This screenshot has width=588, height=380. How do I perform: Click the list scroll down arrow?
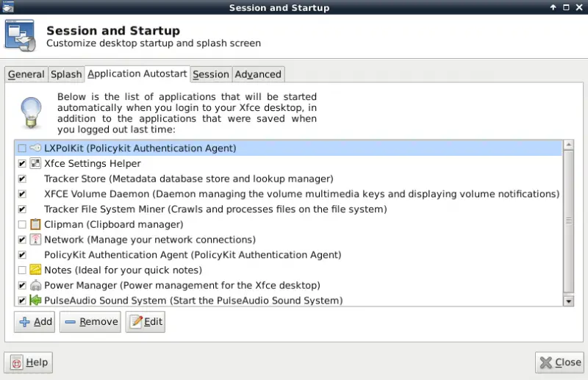[x=568, y=301]
